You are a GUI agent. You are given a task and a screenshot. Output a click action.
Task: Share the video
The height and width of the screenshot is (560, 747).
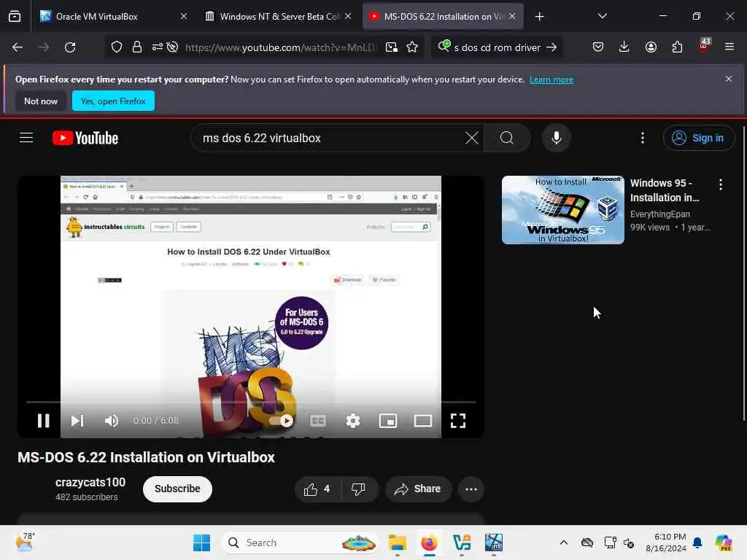point(418,489)
